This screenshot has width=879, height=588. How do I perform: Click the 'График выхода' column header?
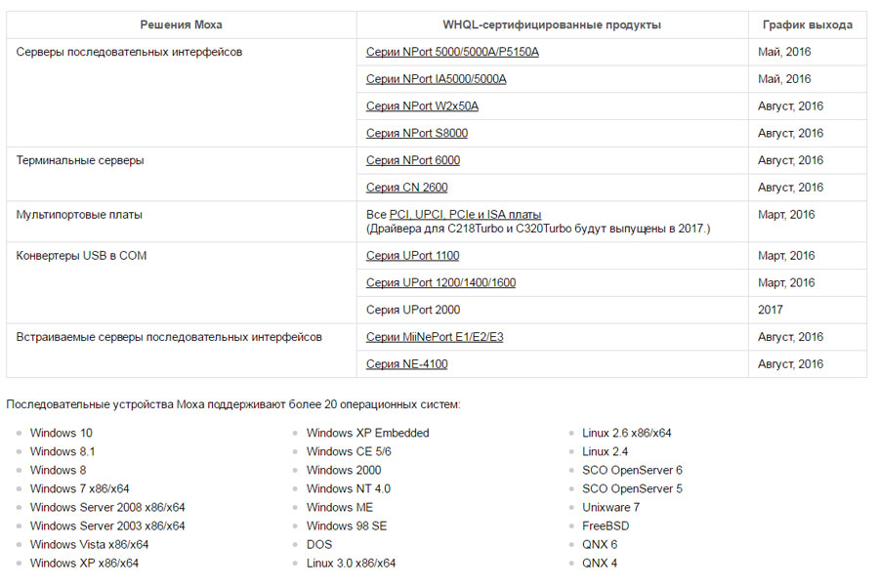tap(808, 25)
